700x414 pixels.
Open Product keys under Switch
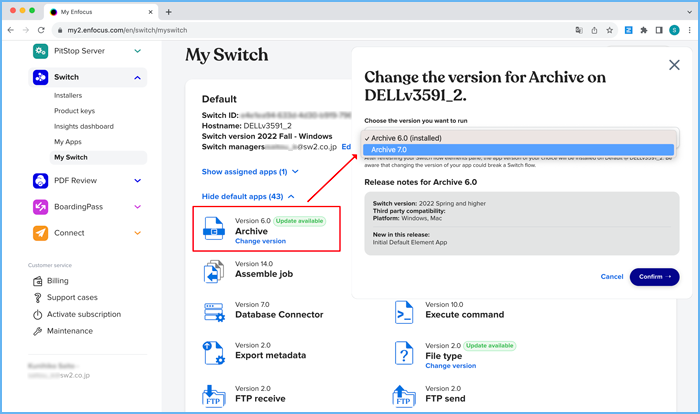tap(75, 111)
